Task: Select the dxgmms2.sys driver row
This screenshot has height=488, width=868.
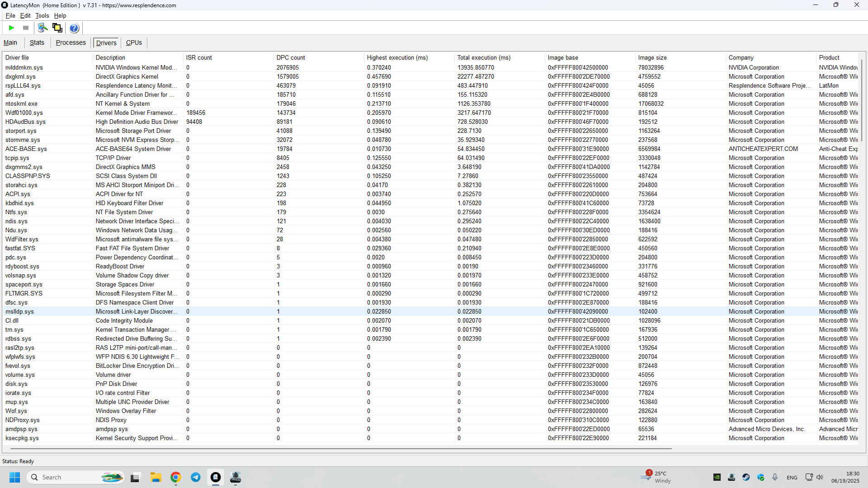Action: 430,167
